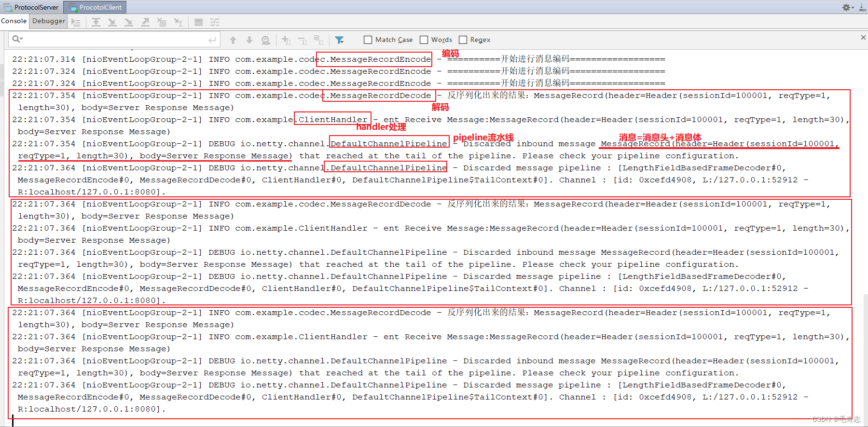Click the hide tool window icon
This screenshot has width=868, height=427.
click(x=862, y=7)
